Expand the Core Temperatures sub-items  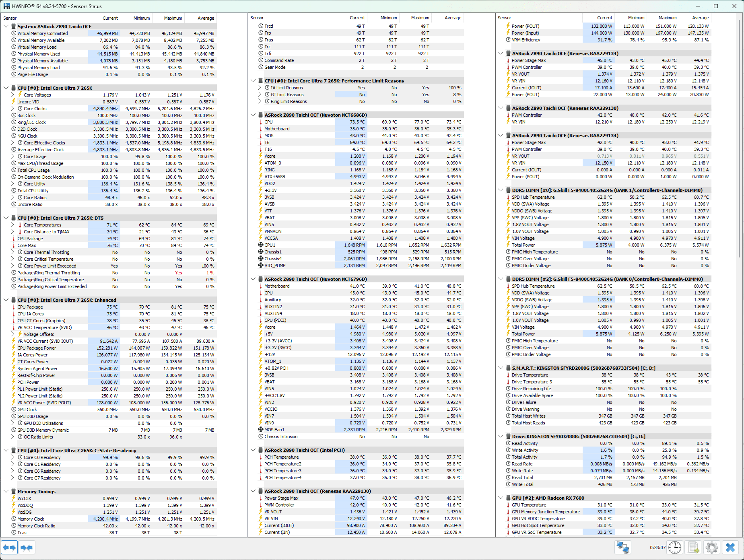click(12, 225)
